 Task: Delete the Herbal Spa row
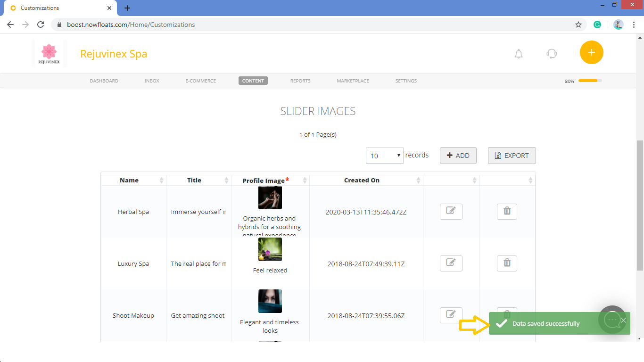[507, 212]
